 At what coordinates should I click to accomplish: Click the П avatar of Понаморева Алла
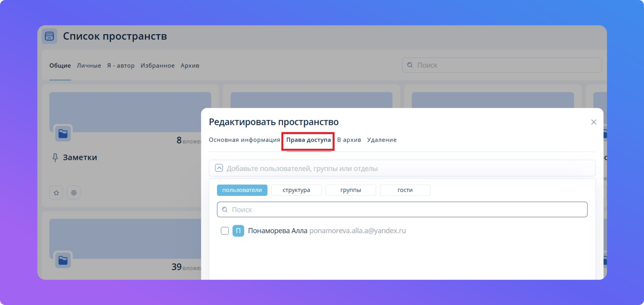pyautogui.click(x=238, y=231)
